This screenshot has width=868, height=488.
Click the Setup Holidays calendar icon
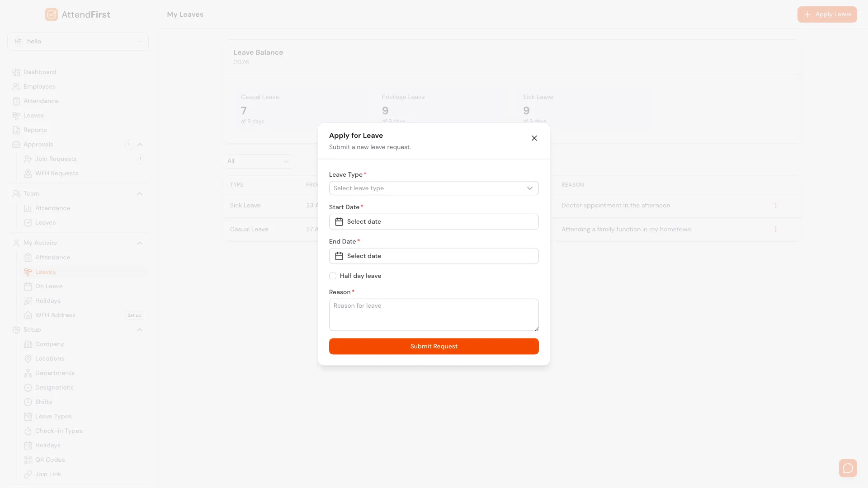click(x=28, y=446)
